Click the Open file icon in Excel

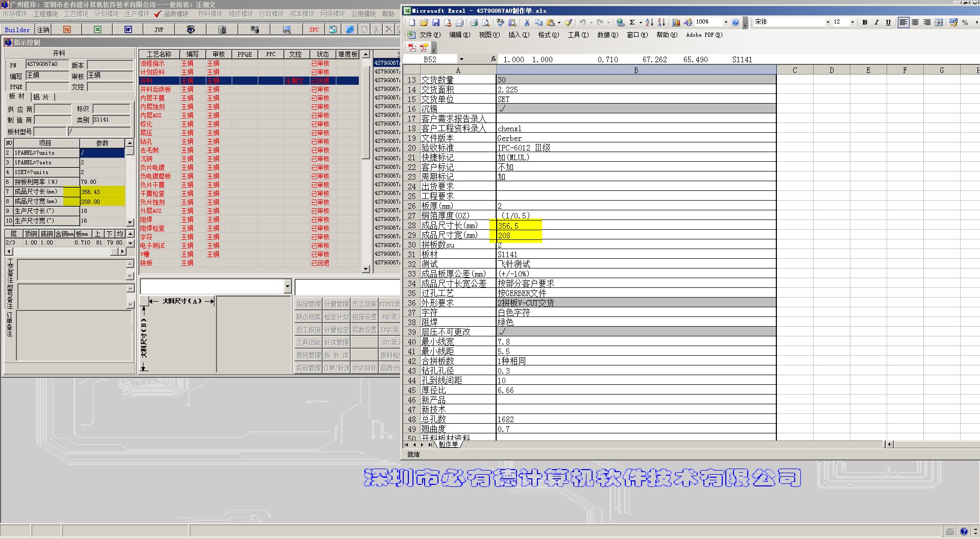[424, 22]
